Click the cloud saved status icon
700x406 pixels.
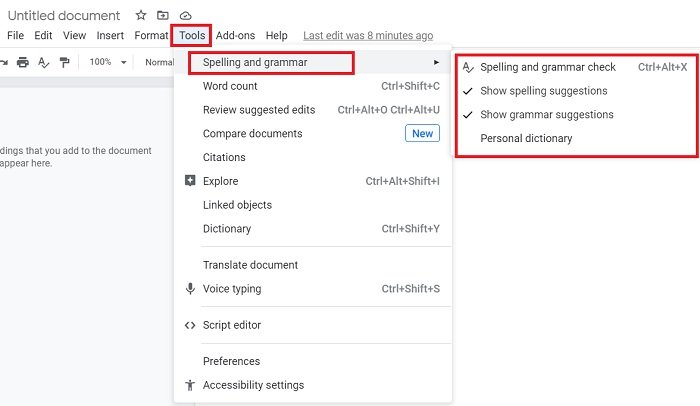pos(185,16)
